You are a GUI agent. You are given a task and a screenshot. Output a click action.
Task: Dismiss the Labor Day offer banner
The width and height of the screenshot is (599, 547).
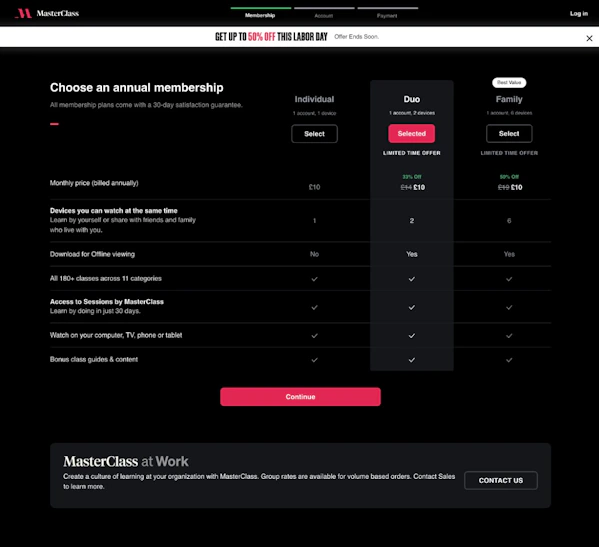[589, 38]
